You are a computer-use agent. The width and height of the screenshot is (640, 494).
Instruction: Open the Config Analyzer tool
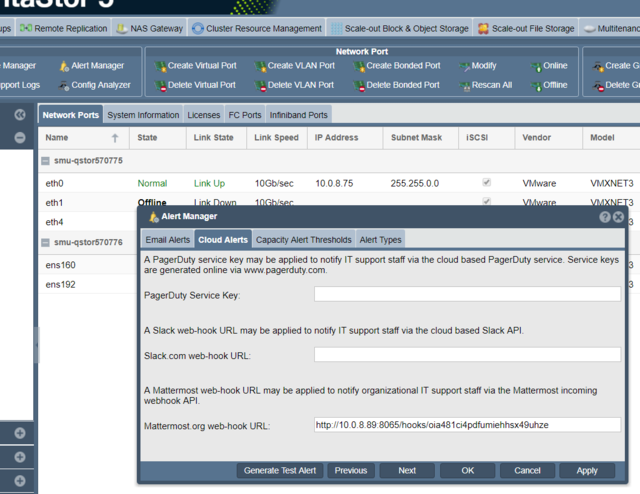(94, 85)
